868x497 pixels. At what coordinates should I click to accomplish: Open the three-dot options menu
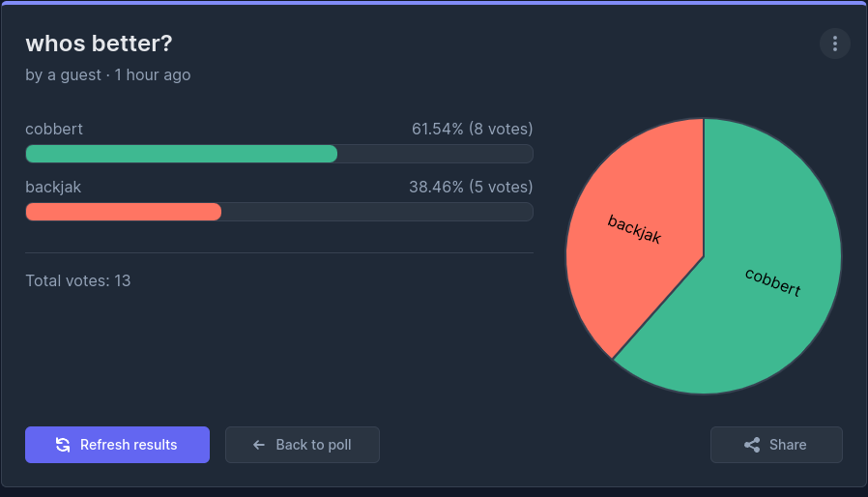click(834, 44)
